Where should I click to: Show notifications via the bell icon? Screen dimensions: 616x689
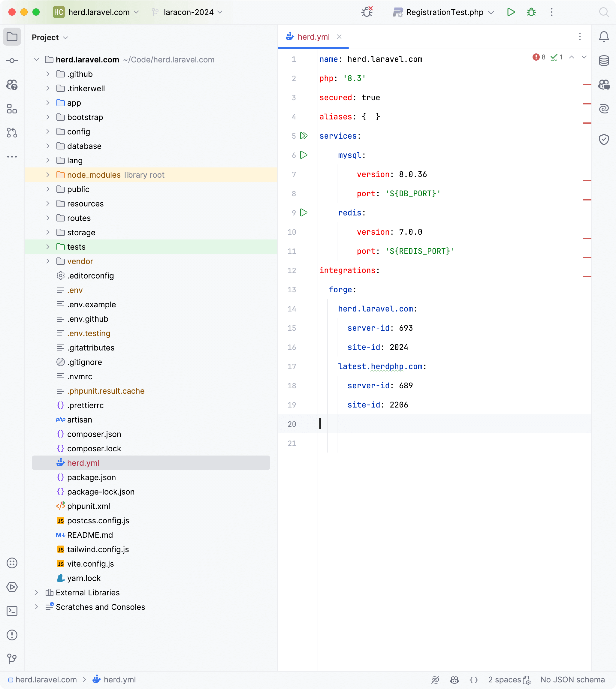click(604, 37)
